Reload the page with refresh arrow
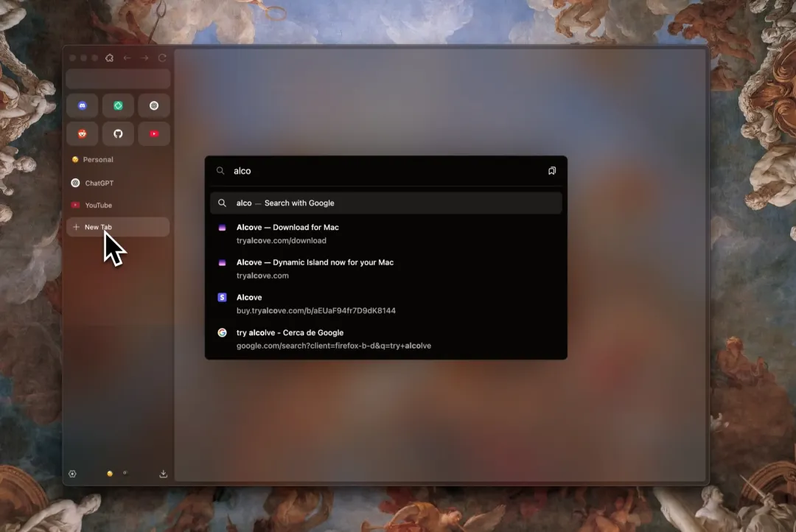This screenshot has width=796, height=532. 162,58
